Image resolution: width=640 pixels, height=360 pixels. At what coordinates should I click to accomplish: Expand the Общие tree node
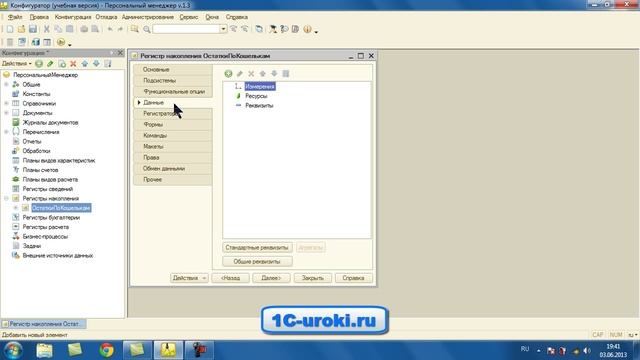(6, 84)
